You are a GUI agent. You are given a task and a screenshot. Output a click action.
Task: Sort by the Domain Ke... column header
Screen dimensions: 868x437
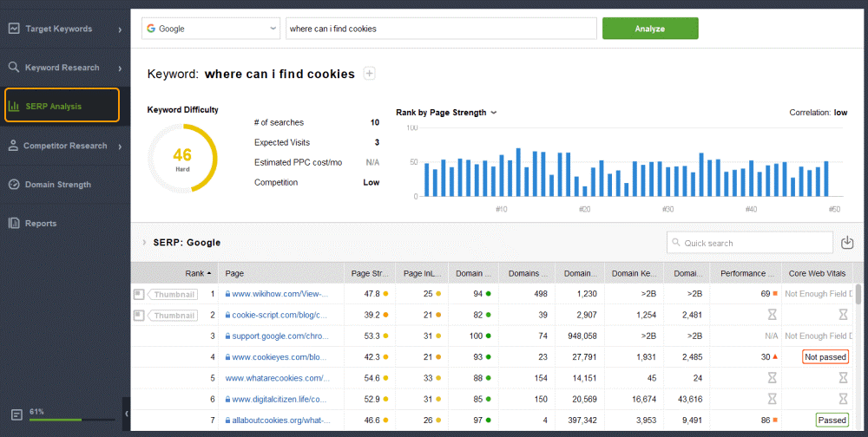[634, 273]
